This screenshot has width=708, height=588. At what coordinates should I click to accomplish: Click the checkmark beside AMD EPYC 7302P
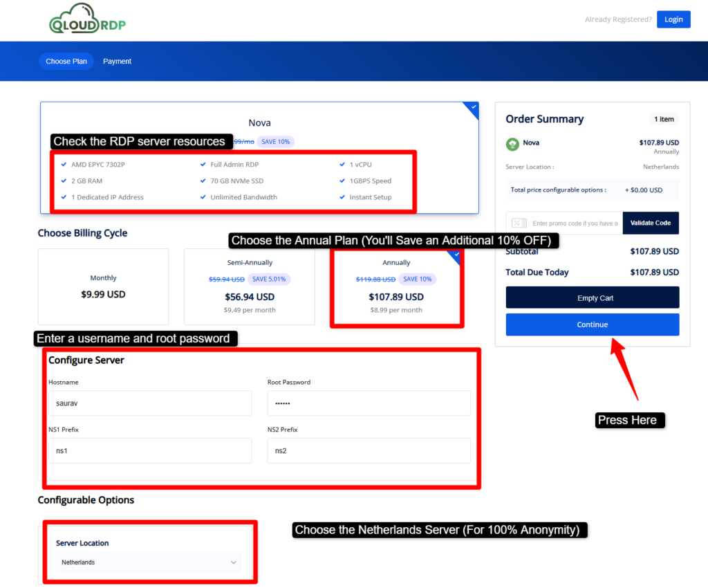click(x=64, y=165)
